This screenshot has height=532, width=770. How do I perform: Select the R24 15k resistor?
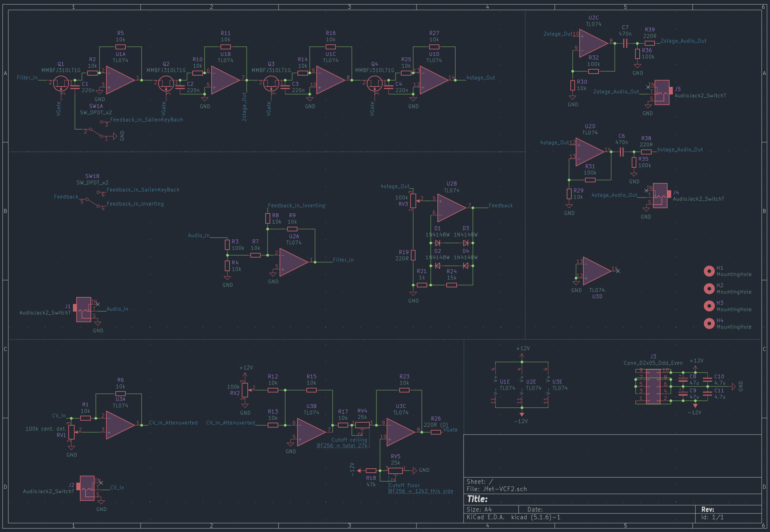452,285
